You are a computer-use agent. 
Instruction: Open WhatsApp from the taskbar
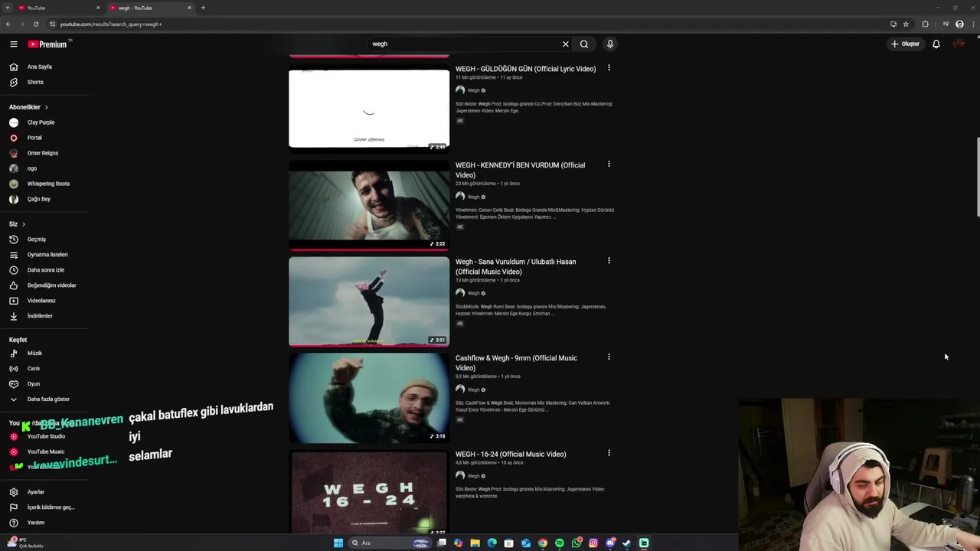[x=577, y=543]
